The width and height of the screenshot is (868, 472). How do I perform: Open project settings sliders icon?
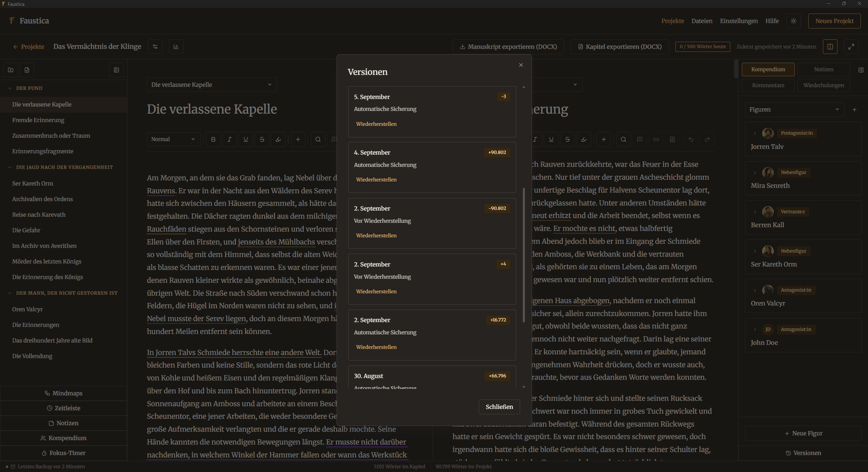point(155,47)
